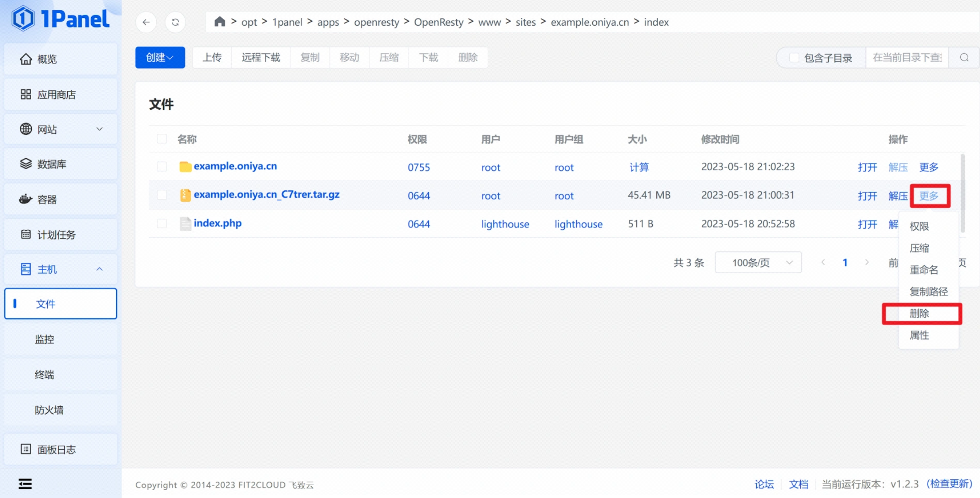Image resolution: width=980 pixels, height=498 pixels.
Task: Open the 100条/页 page size dropdown
Action: tap(758, 262)
